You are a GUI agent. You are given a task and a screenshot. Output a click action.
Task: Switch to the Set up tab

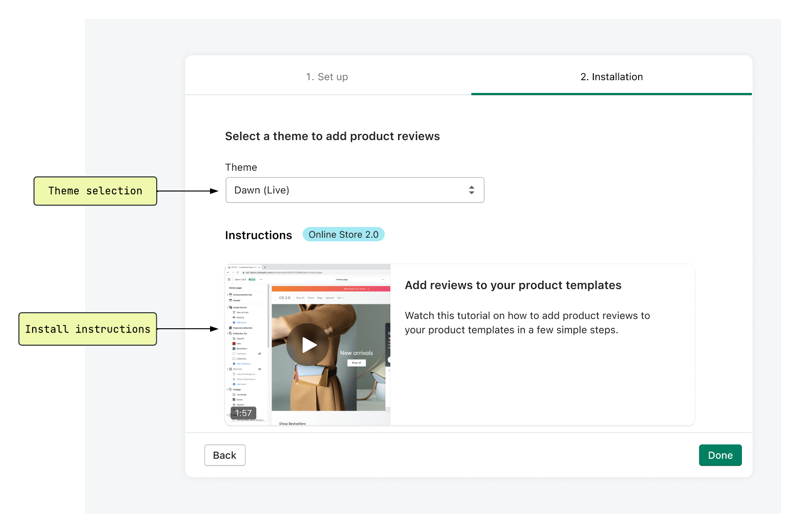327,77
